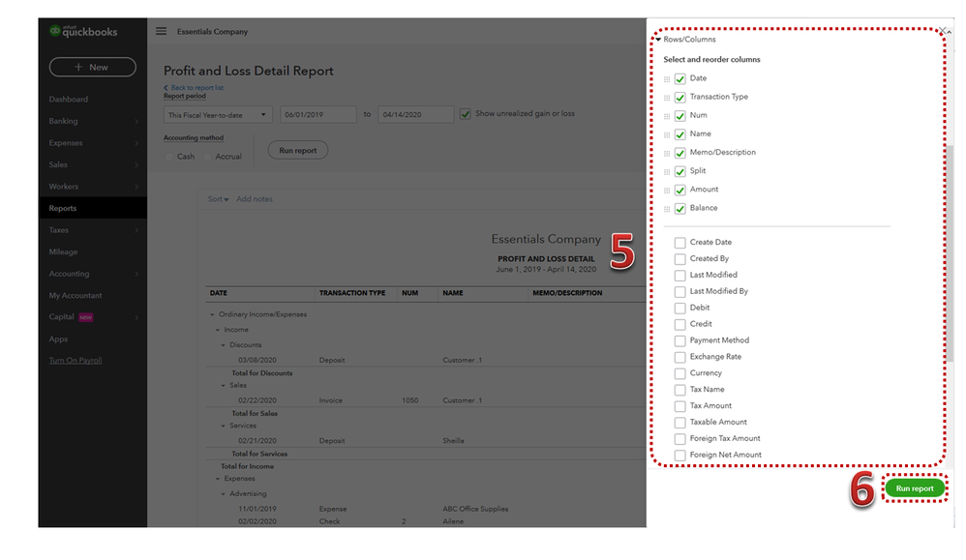Grab the drag handle beside Balance column
This screenshot has height=560, width=966.
(x=667, y=209)
